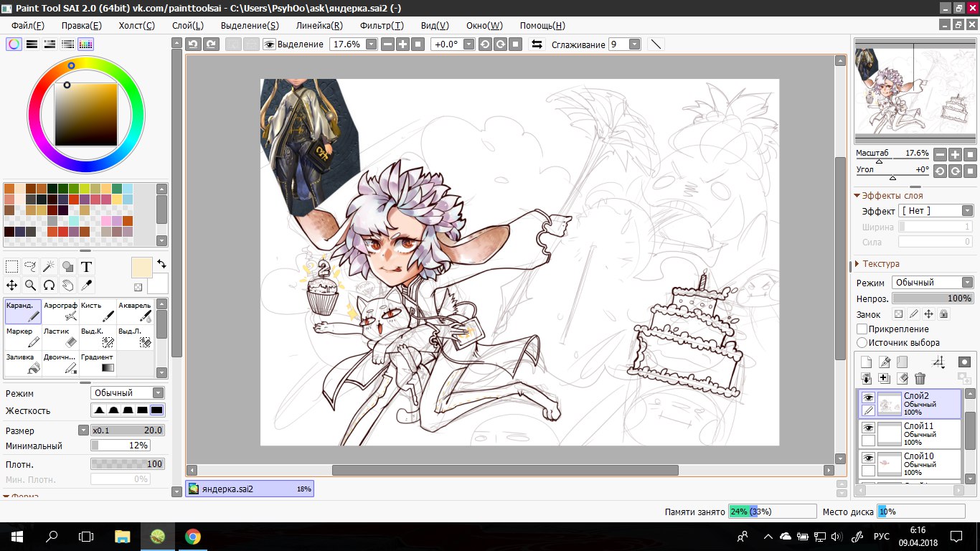The height and width of the screenshot is (551, 980).
Task: Click the undo arrow in toolbar
Action: (193, 44)
